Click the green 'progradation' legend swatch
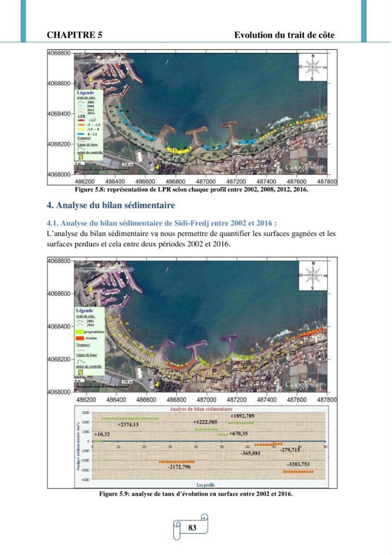Image resolution: width=392 pixels, height=555 pixels. pyautogui.click(x=79, y=332)
